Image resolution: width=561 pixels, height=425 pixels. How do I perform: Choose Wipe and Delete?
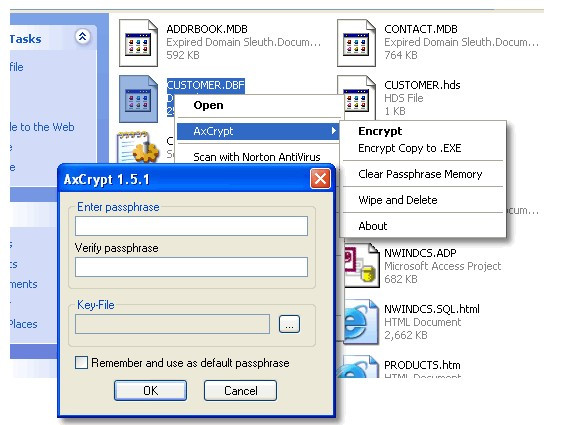coord(397,200)
